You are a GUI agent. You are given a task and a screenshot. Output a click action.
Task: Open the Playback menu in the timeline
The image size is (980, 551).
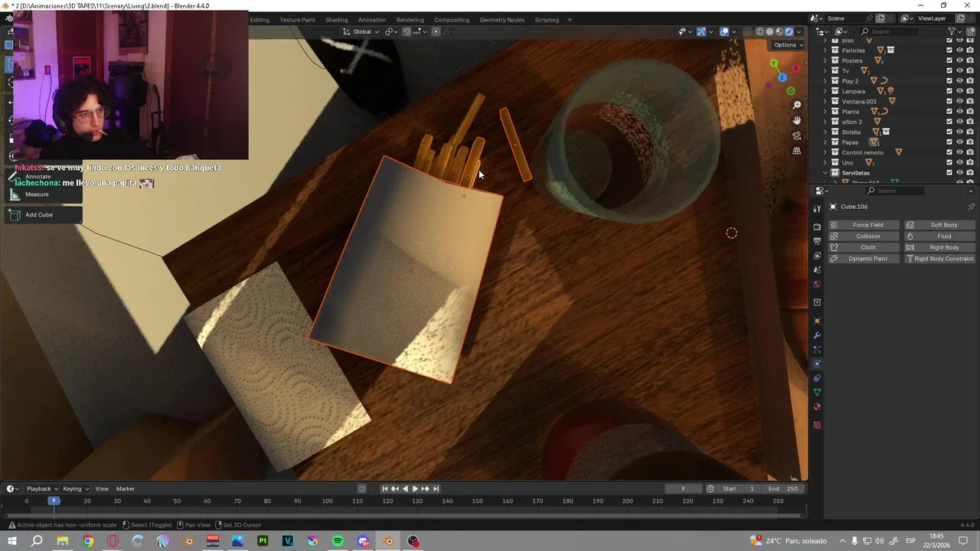[x=41, y=489]
